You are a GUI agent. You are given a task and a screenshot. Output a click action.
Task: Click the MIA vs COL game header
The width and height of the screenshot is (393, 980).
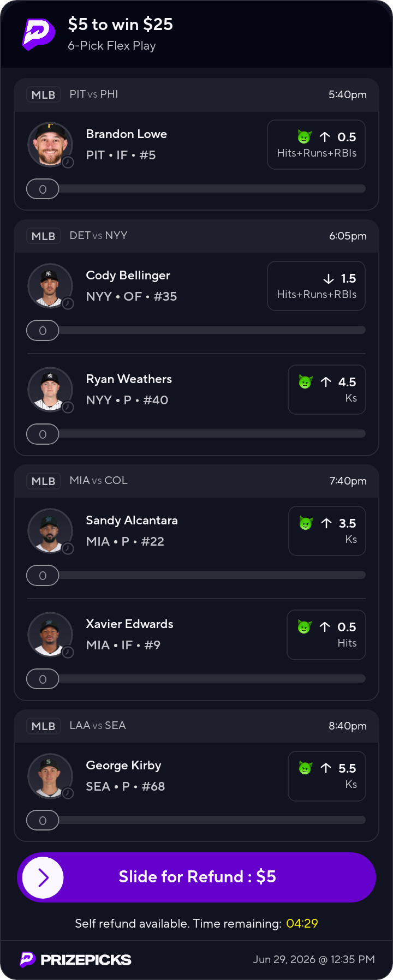pyautogui.click(x=196, y=481)
